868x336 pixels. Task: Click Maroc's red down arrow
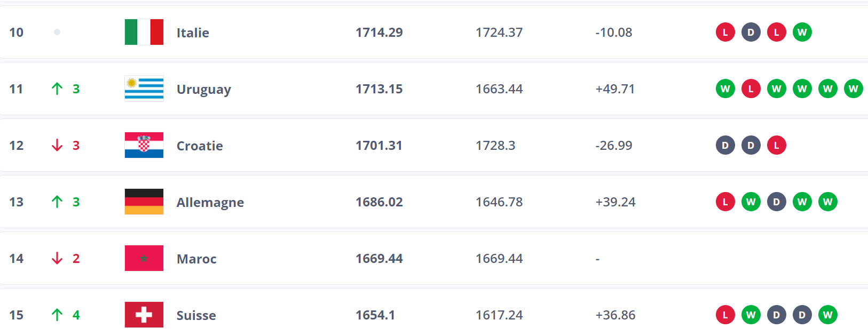tap(57, 258)
